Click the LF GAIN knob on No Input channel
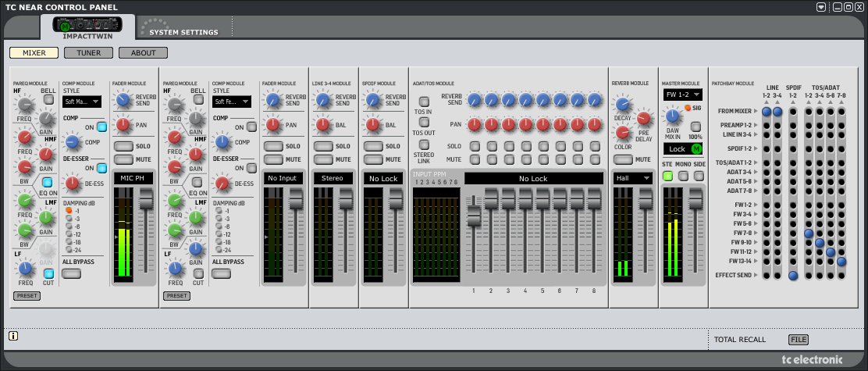The height and width of the screenshot is (371, 868). click(x=195, y=248)
